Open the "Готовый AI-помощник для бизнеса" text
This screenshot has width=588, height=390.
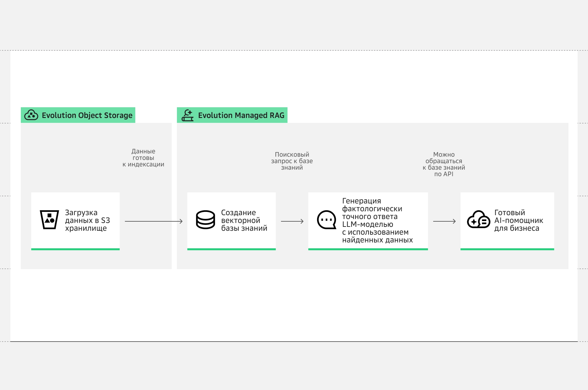518,220
